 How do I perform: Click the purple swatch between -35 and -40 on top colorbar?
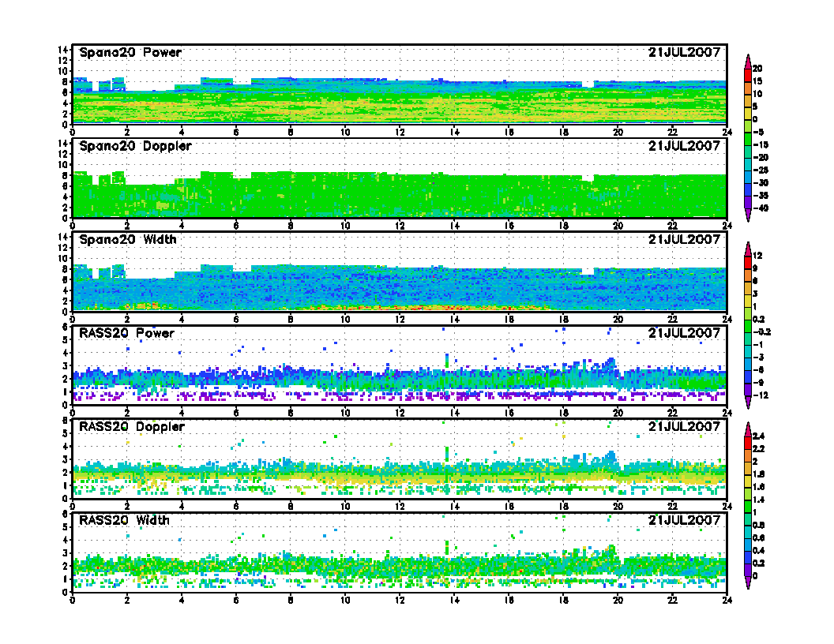pos(748,202)
